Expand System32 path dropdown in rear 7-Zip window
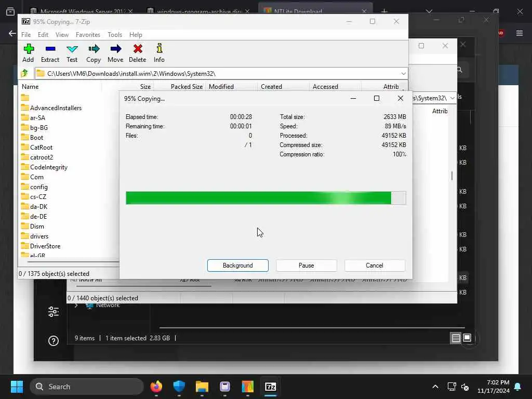Image resolution: width=532 pixels, height=399 pixels. point(453,98)
